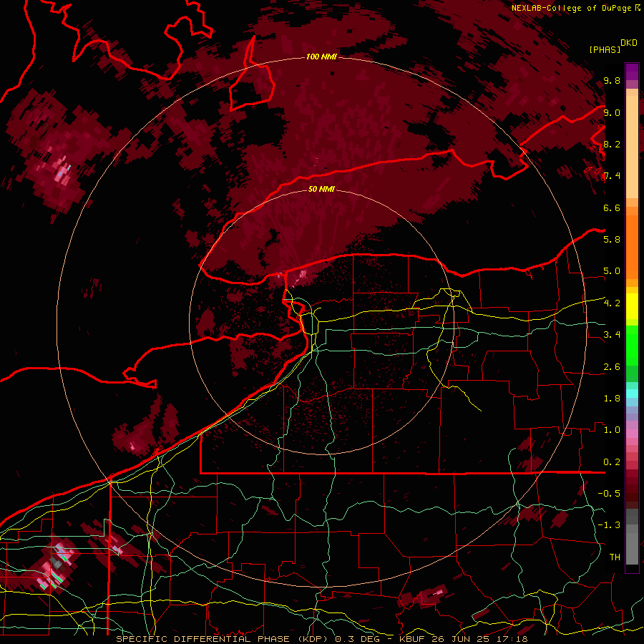Pick the pink color band beside 1.0
The height and width of the screenshot is (644, 644).
[632, 434]
